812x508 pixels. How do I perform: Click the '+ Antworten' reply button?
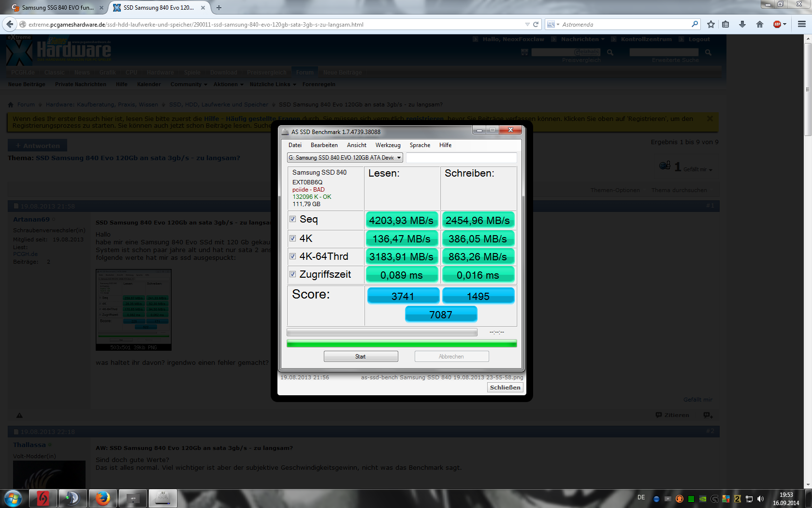click(37, 146)
